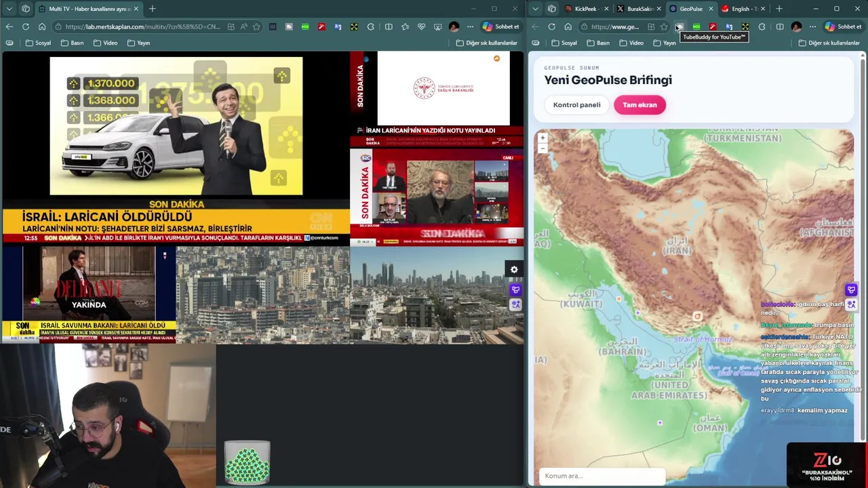Refresh GeoPulse page in right browser
The image size is (868, 488).
click(x=551, y=26)
